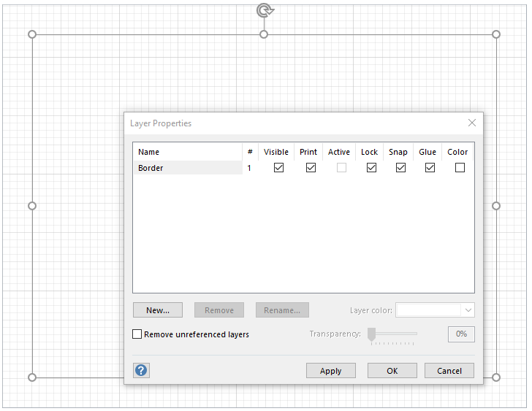Close the Layer Properties dialog

click(472, 123)
